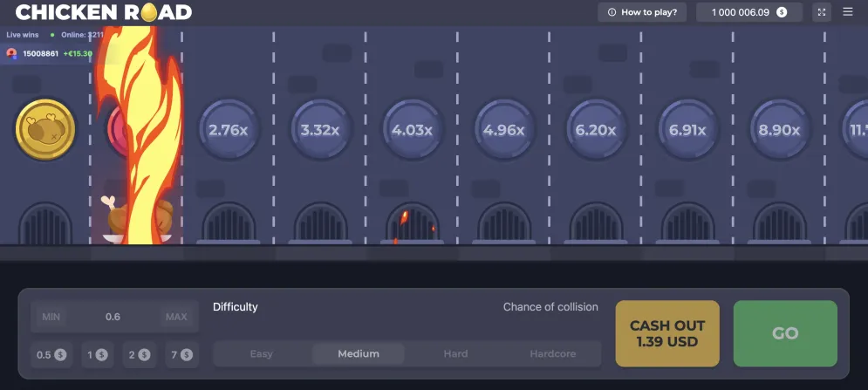The image size is (868, 390).
Task: Click the Chicken Road logo
Action: click(104, 11)
